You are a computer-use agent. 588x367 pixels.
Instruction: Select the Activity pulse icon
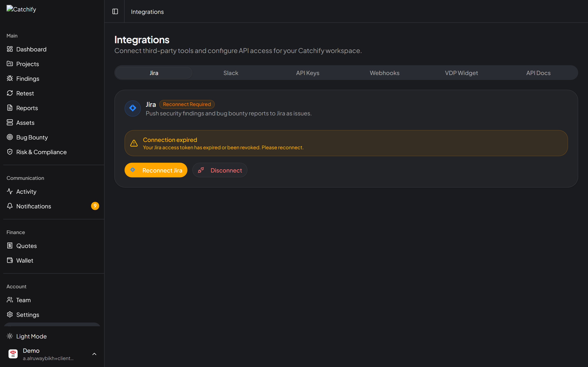click(10, 191)
